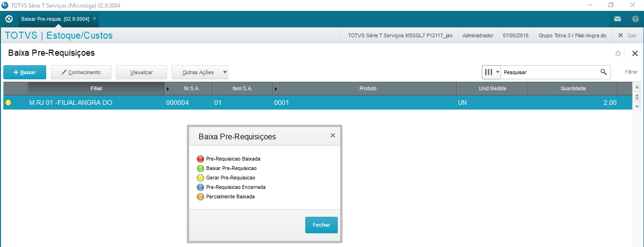Expand the Outras Ações dropdown arrow
Screen dimensions: 644x247
225,72
